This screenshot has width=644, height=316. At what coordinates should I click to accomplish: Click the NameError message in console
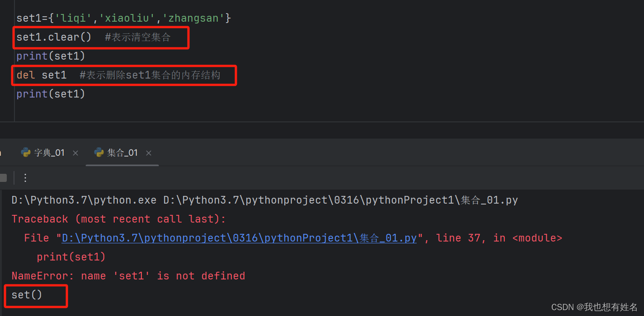point(128,276)
